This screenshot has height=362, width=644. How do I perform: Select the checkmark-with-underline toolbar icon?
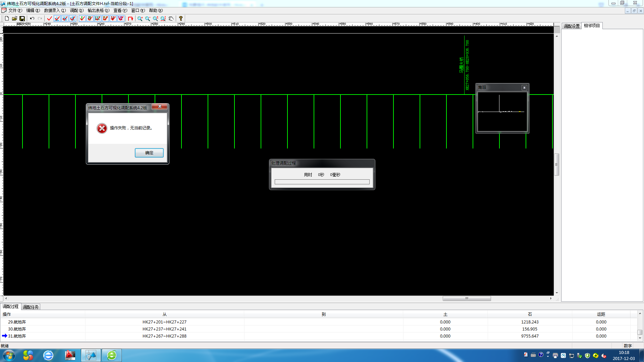click(57, 18)
